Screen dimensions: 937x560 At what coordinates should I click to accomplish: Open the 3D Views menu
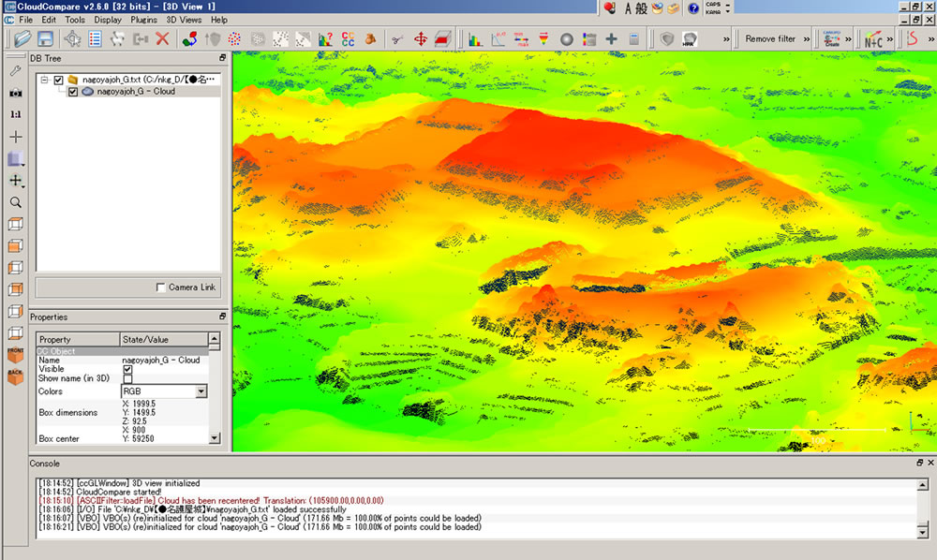pyautogui.click(x=184, y=20)
